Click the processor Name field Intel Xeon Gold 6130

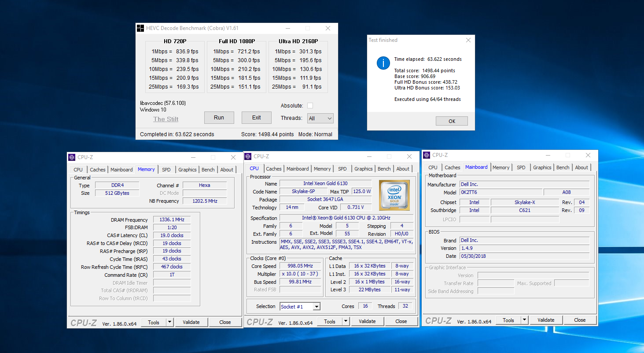pyautogui.click(x=325, y=183)
